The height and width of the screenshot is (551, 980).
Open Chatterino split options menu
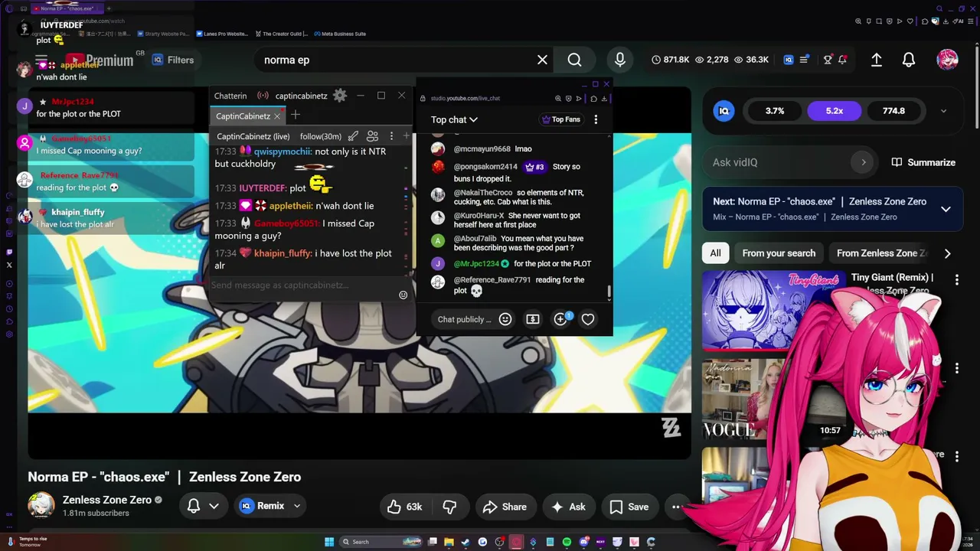[x=391, y=136]
